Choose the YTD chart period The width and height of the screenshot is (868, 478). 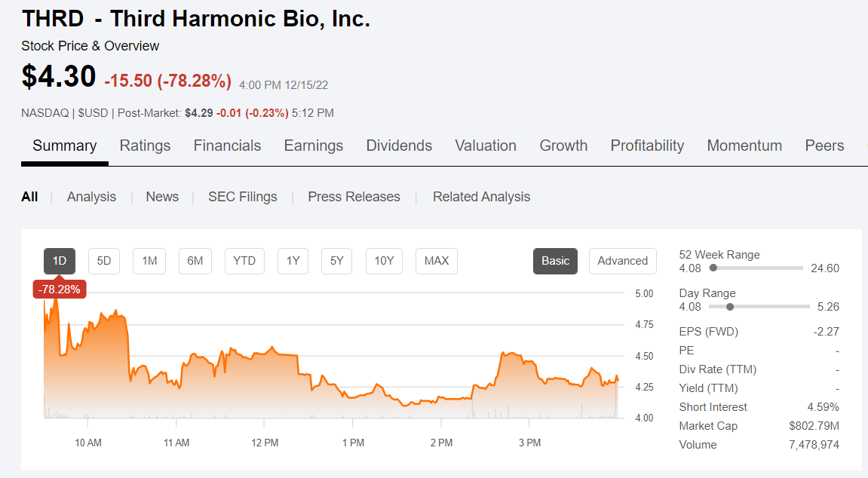pyautogui.click(x=244, y=261)
